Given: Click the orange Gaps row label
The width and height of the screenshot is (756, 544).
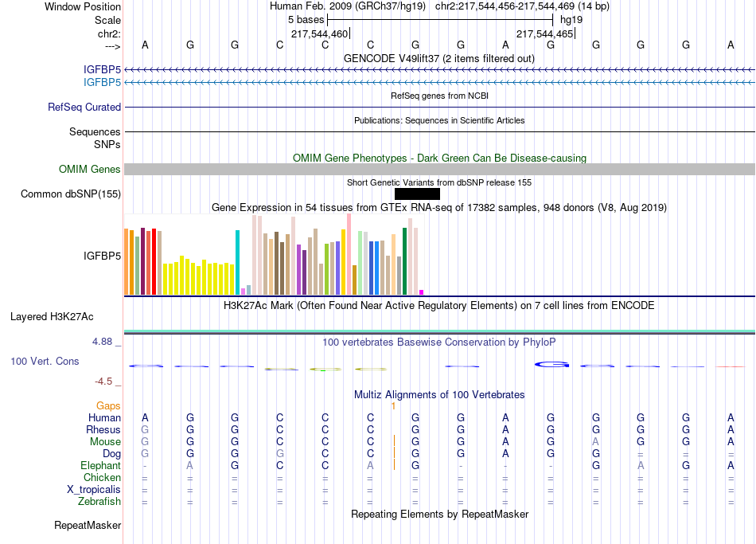Looking at the screenshot, I should click(x=108, y=406).
